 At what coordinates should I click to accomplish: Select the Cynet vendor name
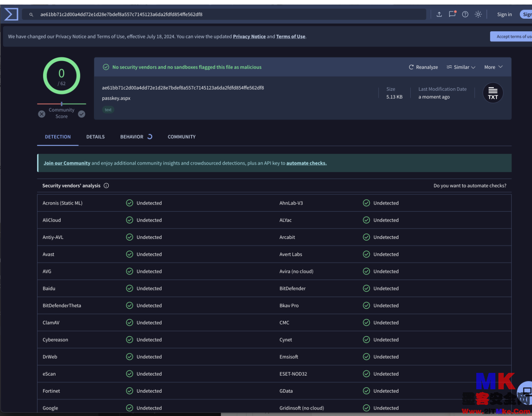[x=286, y=340]
